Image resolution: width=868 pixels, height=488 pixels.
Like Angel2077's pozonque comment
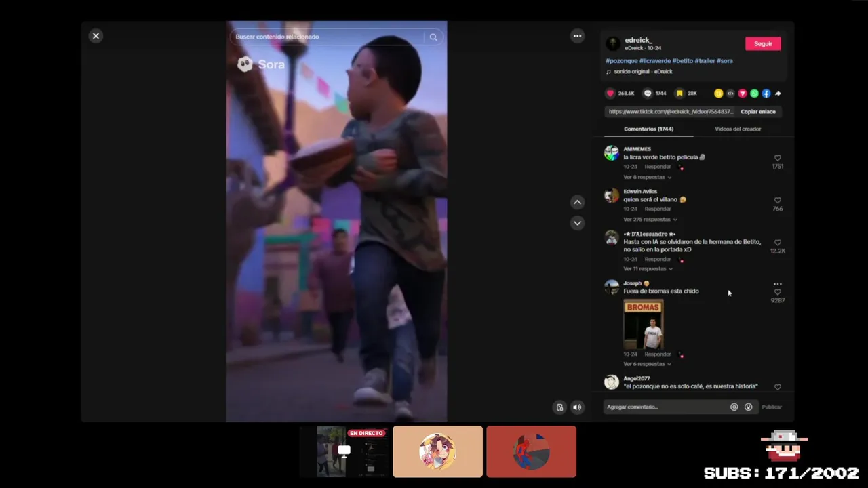coord(778,387)
